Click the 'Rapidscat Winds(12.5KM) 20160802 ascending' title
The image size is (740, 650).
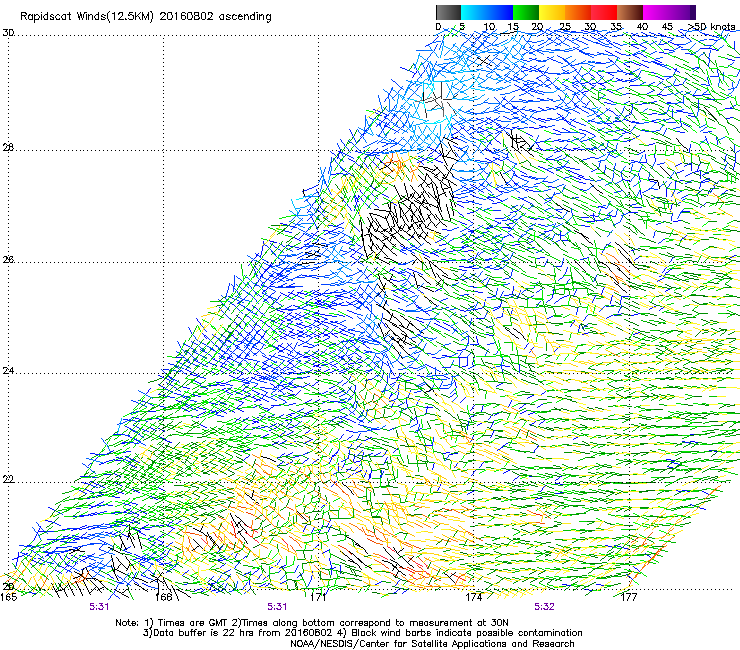146,17
